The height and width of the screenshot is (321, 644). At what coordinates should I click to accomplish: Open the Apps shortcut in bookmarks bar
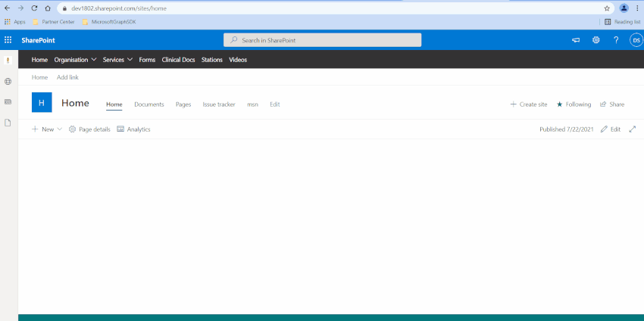tap(15, 22)
